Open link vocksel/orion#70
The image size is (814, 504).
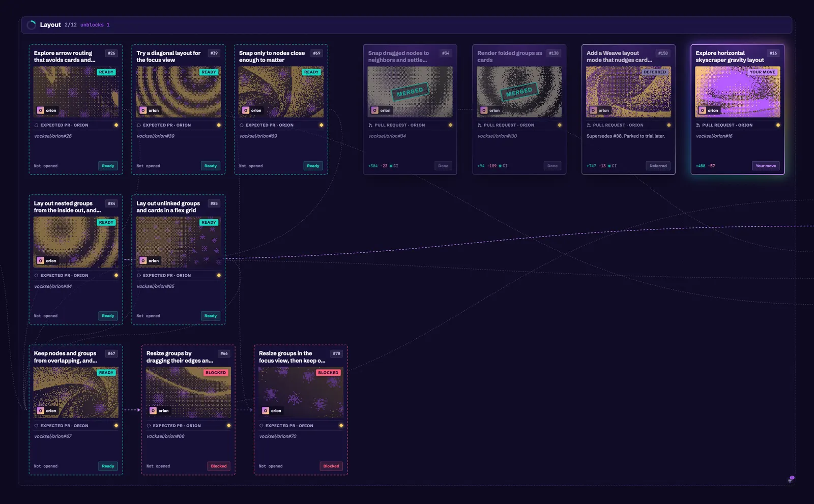tap(278, 436)
